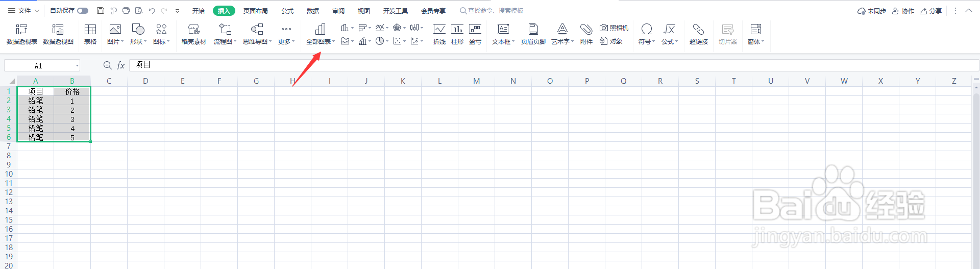
Task: Insert a 折线 sparkline
Action: point(439,34)
